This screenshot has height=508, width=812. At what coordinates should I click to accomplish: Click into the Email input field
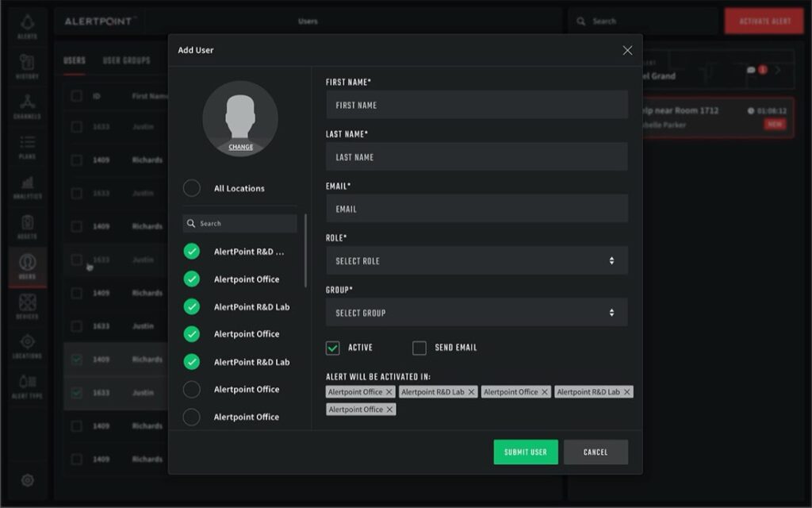pos(477,209)
